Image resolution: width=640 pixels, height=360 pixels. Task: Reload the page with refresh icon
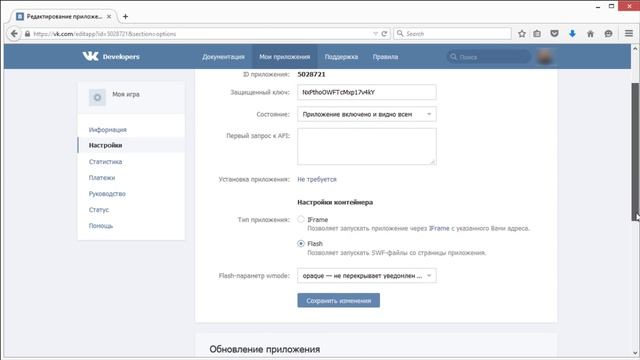tap(384, 34)
